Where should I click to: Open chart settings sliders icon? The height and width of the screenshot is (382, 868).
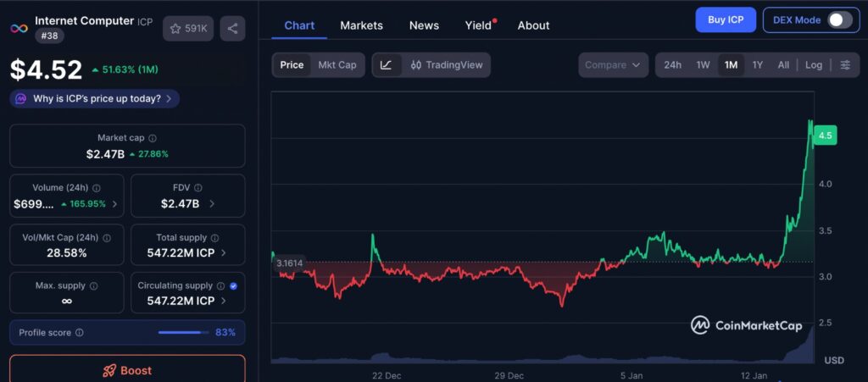tap(845, 65)
